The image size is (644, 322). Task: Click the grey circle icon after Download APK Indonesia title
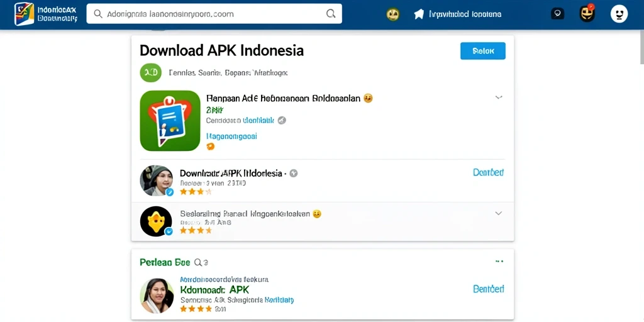pyautogui.click(x=293, y=174)
